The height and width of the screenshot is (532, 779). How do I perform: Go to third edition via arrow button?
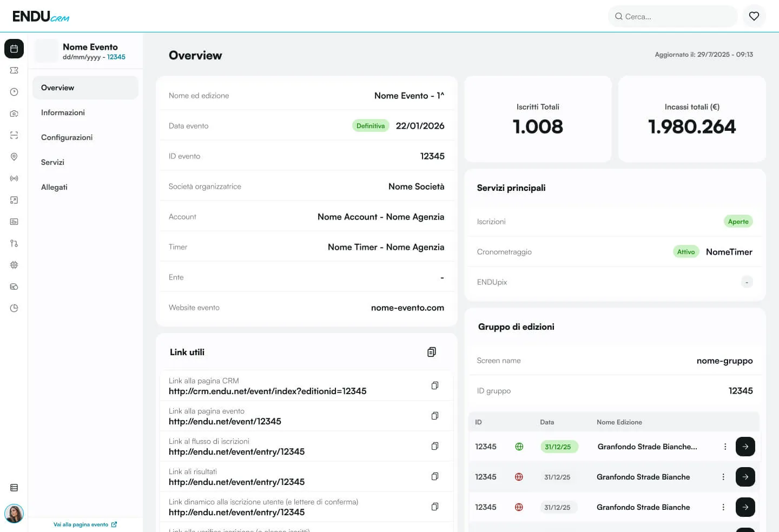745,507
